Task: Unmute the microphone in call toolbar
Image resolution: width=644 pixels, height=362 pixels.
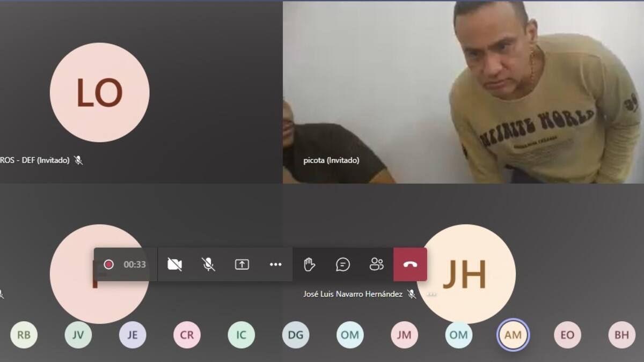Action: 208,264
